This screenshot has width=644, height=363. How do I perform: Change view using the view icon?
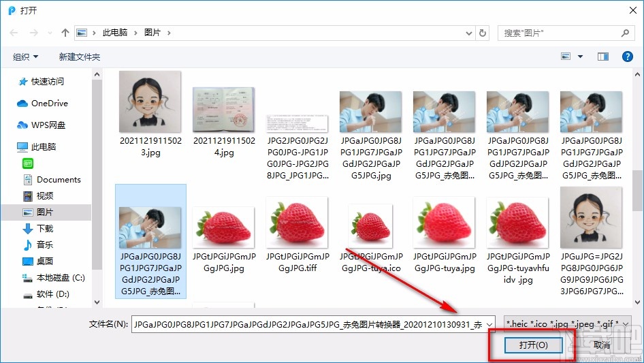(566, 57)
